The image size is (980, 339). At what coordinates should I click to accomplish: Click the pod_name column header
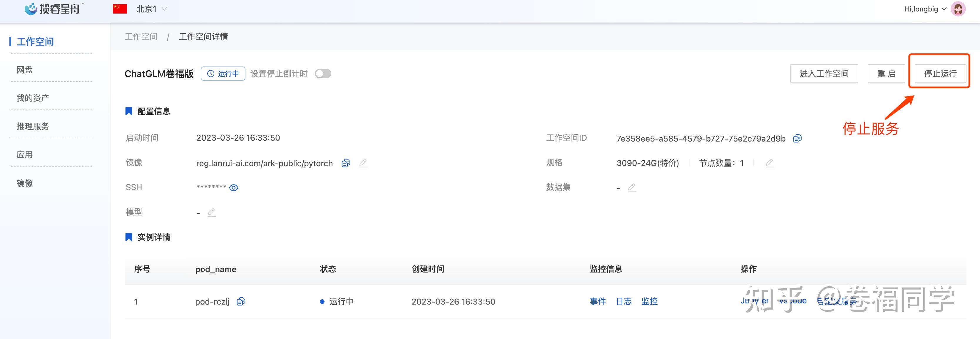(x=216, y=269)
